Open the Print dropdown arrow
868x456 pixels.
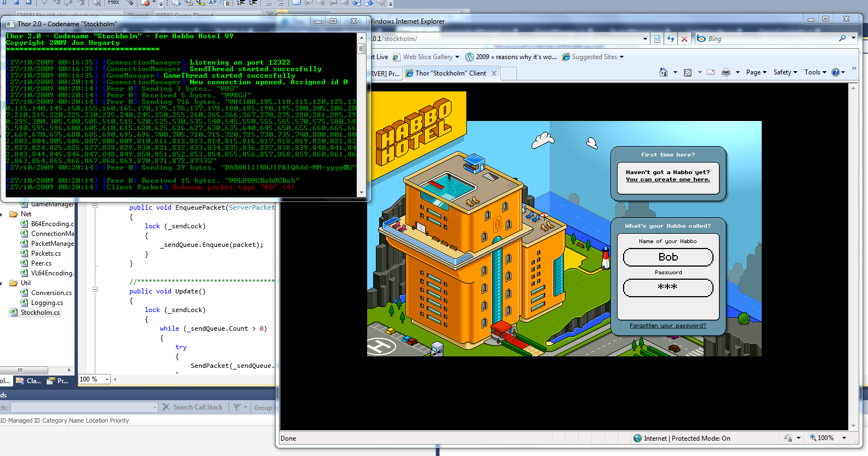[738, 72]
